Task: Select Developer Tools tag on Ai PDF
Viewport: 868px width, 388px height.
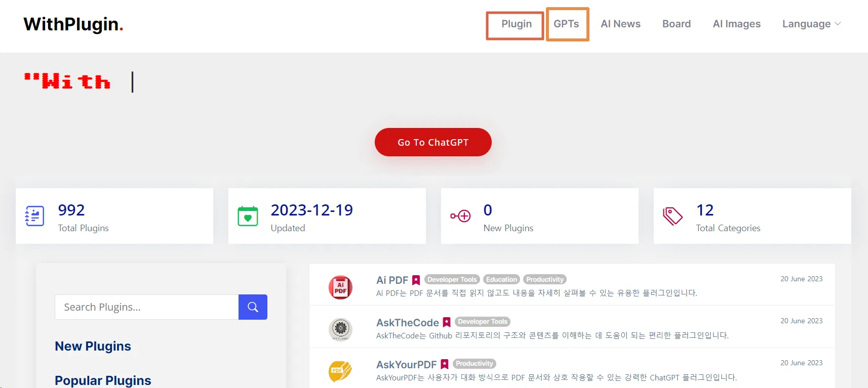Action: point(452,279)
